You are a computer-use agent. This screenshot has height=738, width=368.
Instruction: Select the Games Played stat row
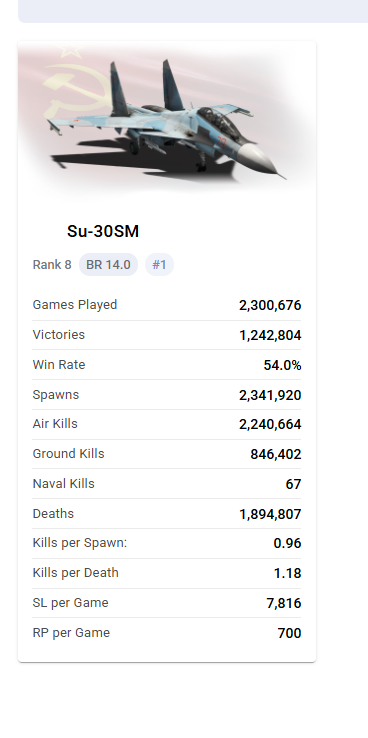pyautogui.click(x=167, y=305)
